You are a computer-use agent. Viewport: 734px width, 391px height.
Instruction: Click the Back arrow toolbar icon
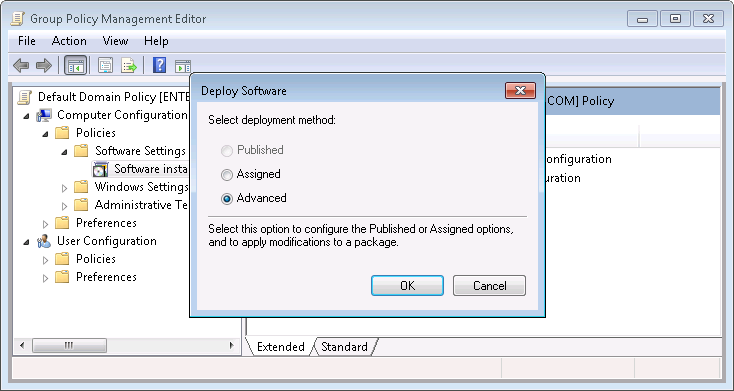tap(21, 66)
